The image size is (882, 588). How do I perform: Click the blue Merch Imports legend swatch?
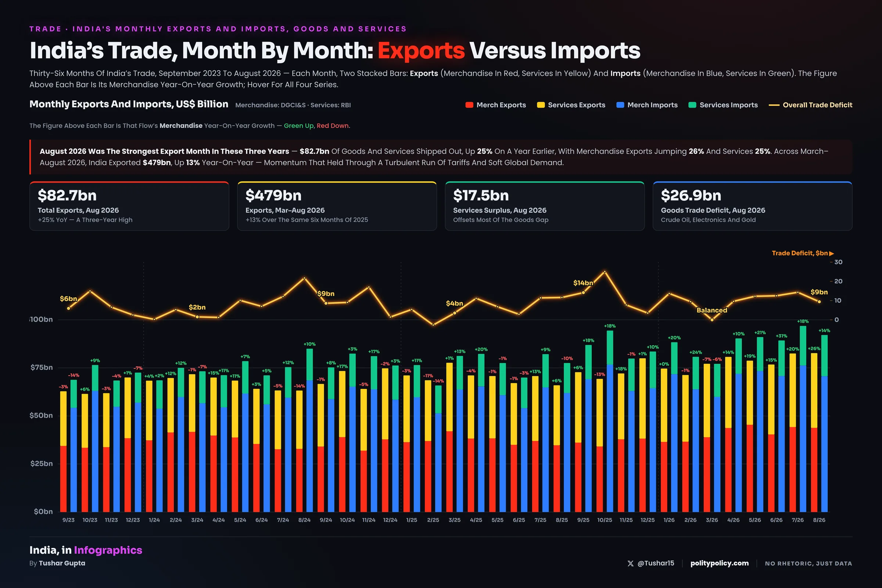(x=620, y=105)
